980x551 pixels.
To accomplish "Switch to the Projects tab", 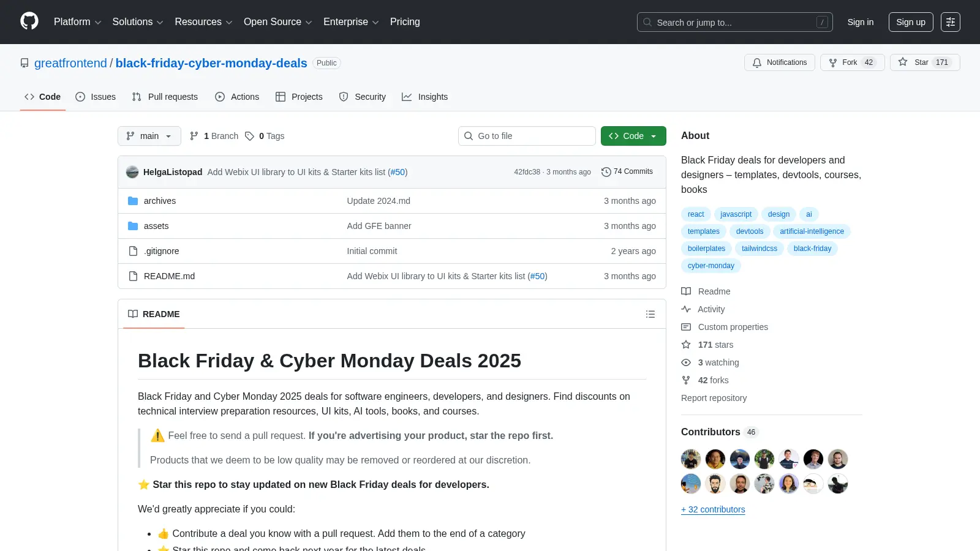I will point(299,97).
